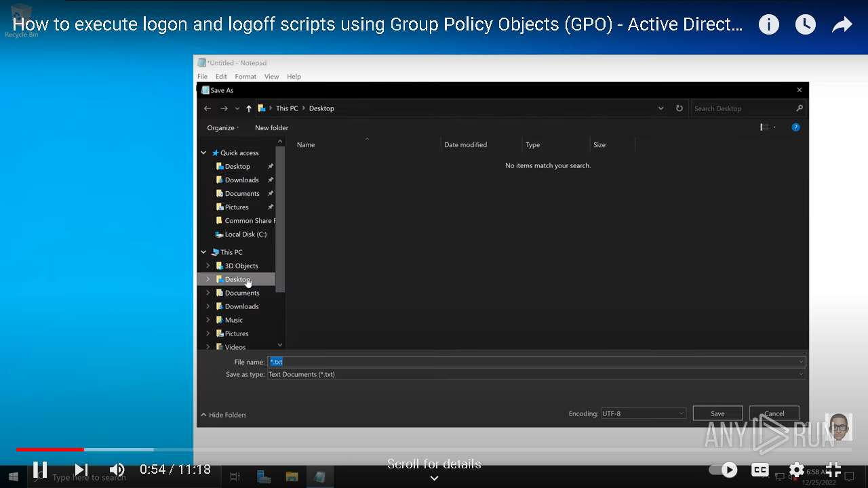
Task: Open File Explorer from taskbar
Action: [x=292, y=476]
